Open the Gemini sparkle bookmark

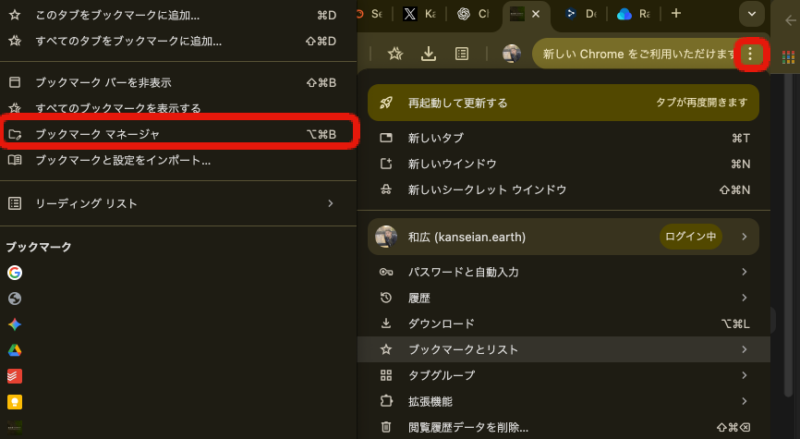point(15,324)
